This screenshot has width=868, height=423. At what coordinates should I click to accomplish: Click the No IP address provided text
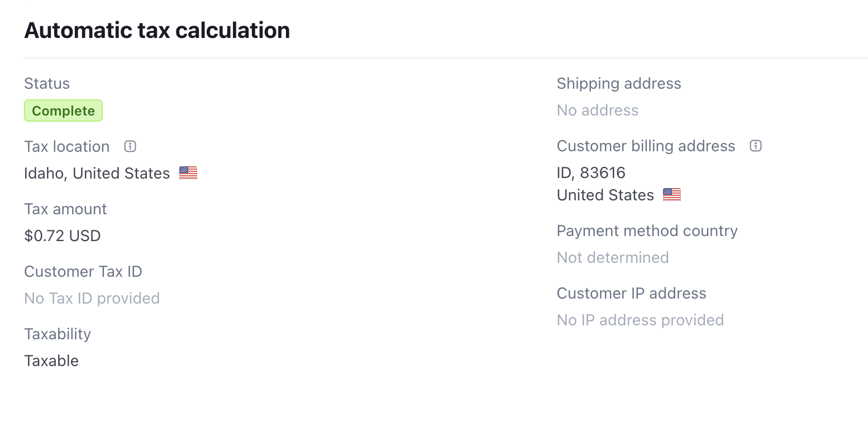(640, 320)
